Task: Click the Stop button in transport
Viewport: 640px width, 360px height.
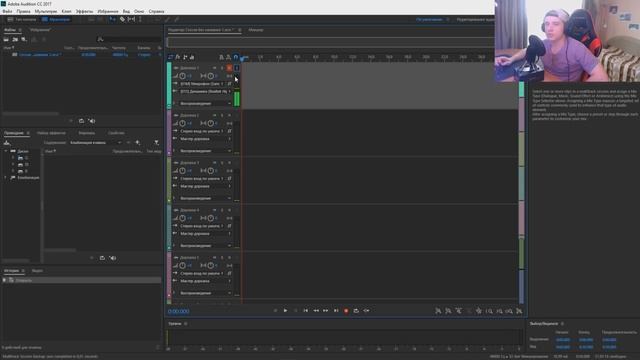Action: point(275,311)
